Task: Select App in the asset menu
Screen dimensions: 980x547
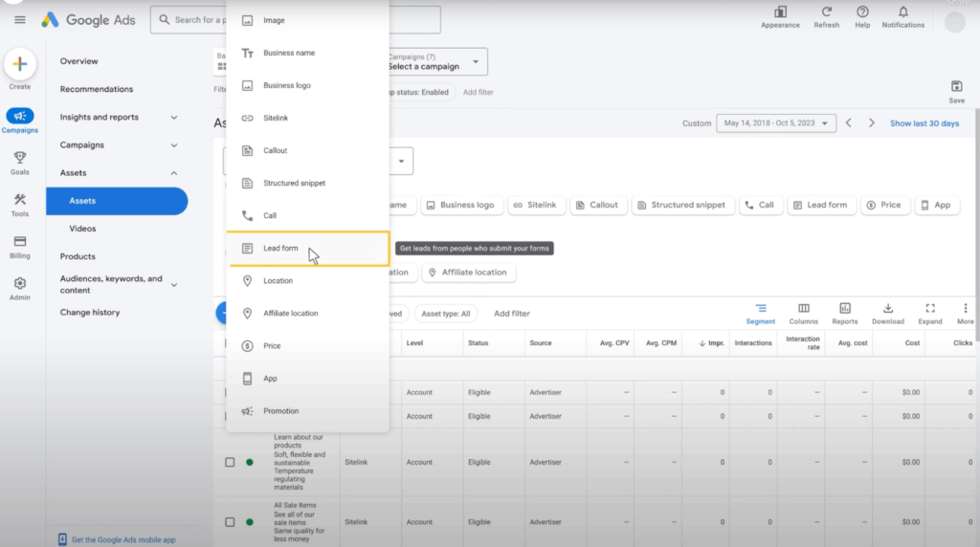Action: pos(307,379)
